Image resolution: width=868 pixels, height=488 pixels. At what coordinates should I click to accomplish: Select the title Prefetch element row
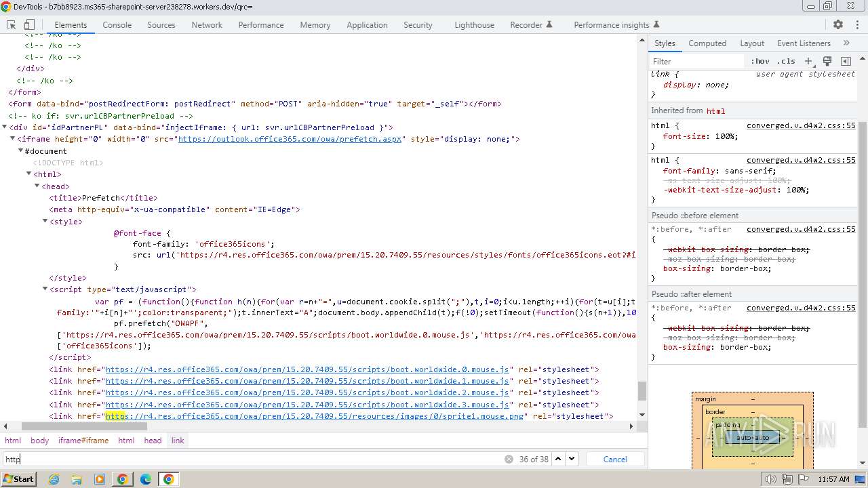[103, 198]
